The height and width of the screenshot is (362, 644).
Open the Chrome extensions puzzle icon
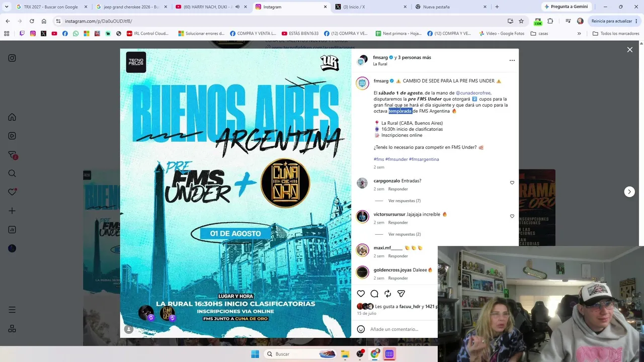(x=550, y=21)
